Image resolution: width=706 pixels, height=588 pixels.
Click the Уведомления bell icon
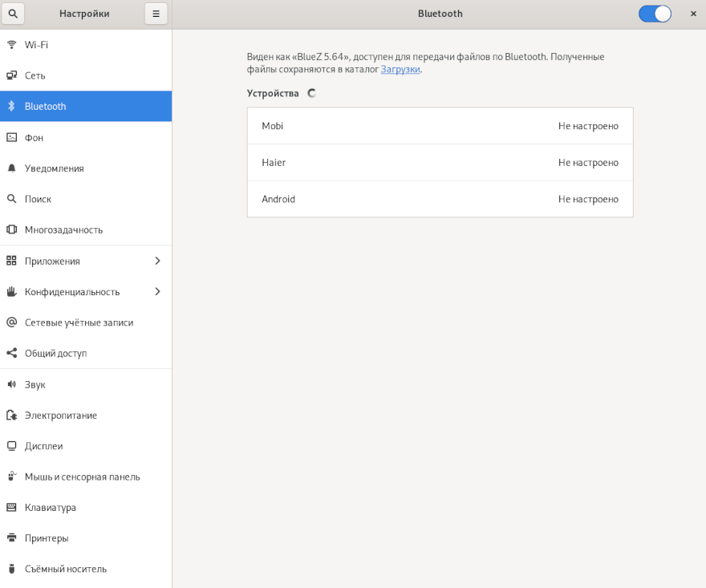tap(11, 168)
